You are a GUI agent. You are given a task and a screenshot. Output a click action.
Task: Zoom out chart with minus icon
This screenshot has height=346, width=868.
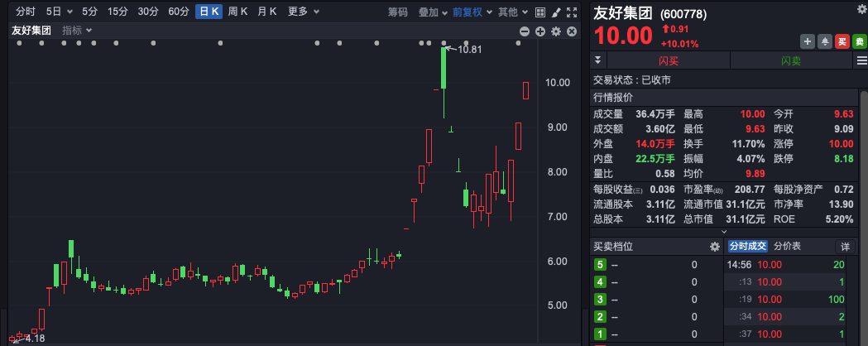[x=525, y=31]
